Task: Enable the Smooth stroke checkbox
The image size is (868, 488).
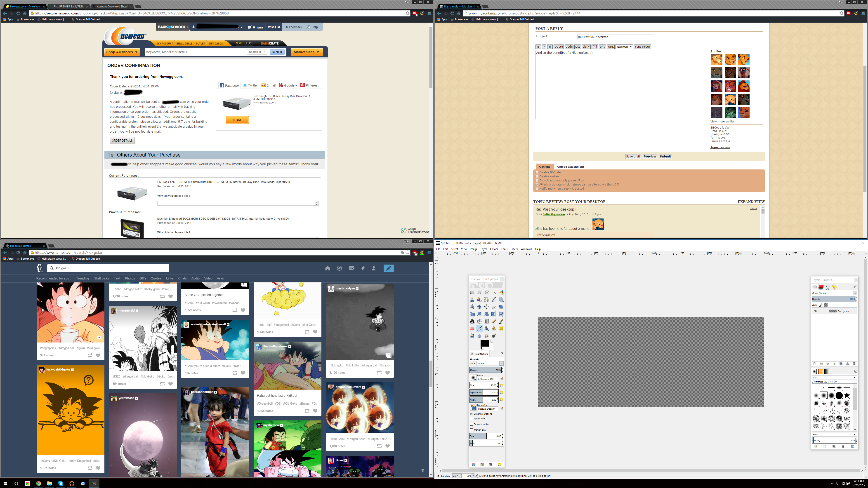Action: coord(471,424)
